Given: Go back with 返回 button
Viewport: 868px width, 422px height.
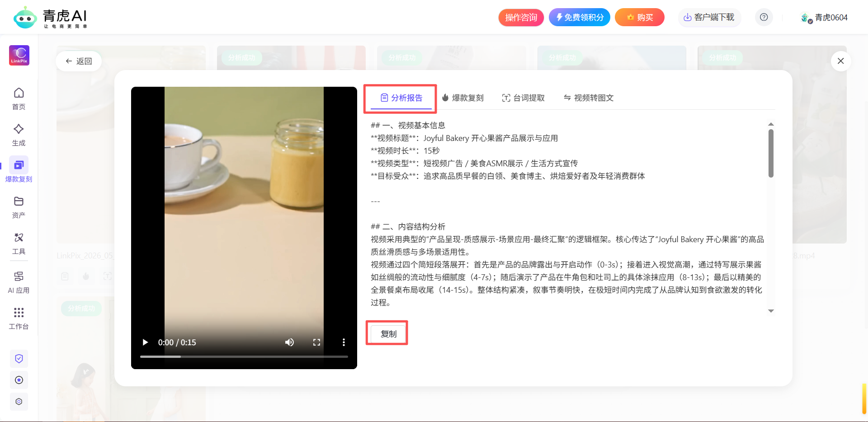Looking at the screenshot, I should click(x=79, y=61).
